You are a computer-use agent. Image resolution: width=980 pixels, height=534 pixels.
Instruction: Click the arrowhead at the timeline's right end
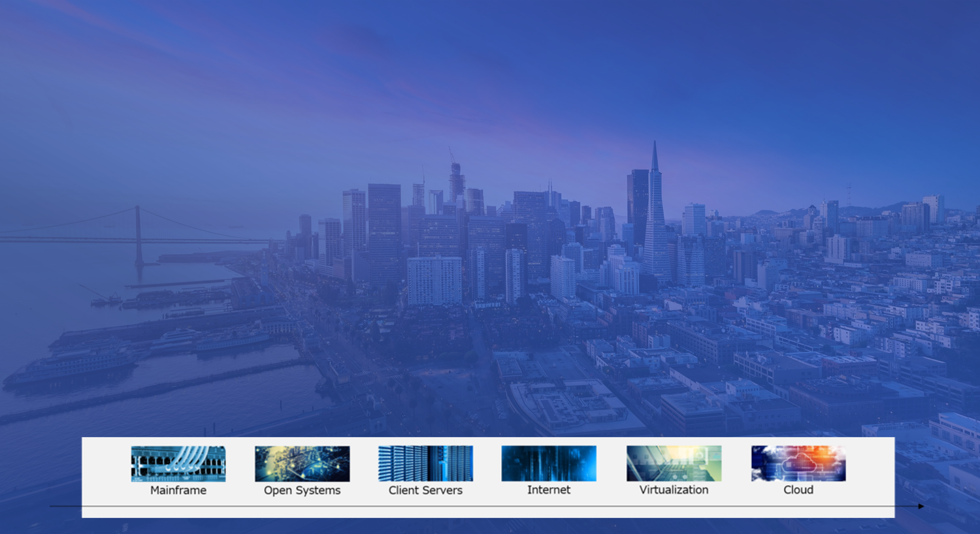[x=920, y=505]
